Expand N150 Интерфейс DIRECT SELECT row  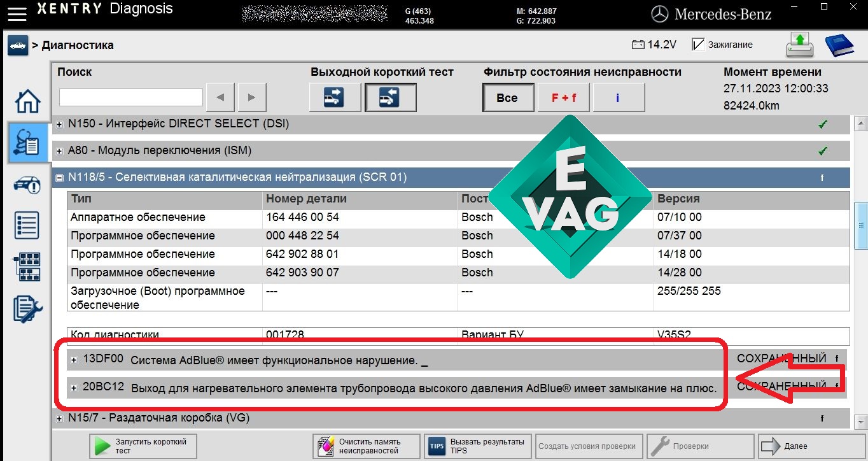(60, 125)
